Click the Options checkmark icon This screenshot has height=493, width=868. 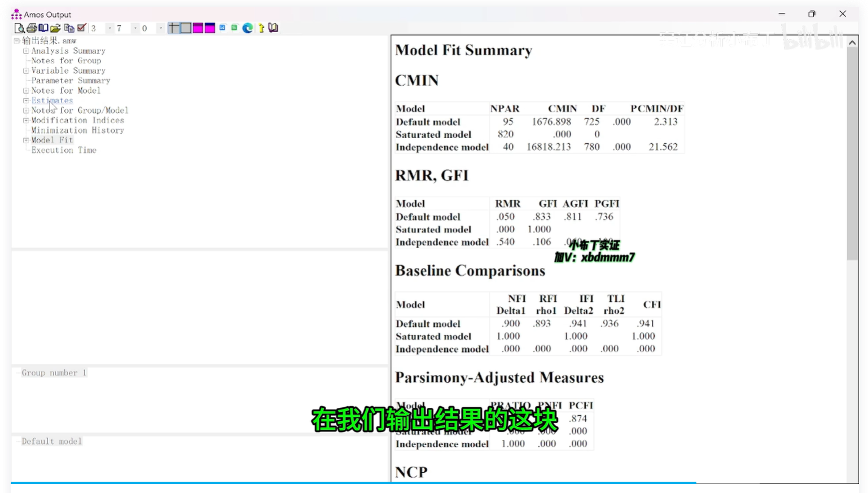(81, 28)
